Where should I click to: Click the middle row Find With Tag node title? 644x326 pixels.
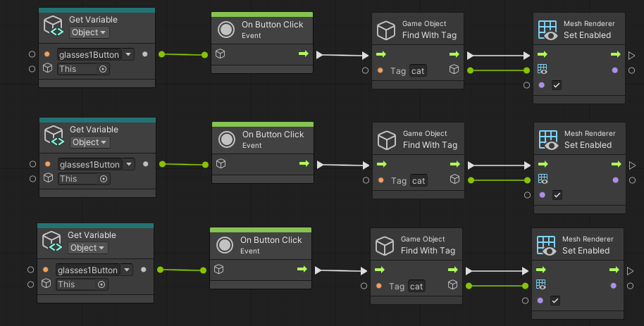point(430,145)
